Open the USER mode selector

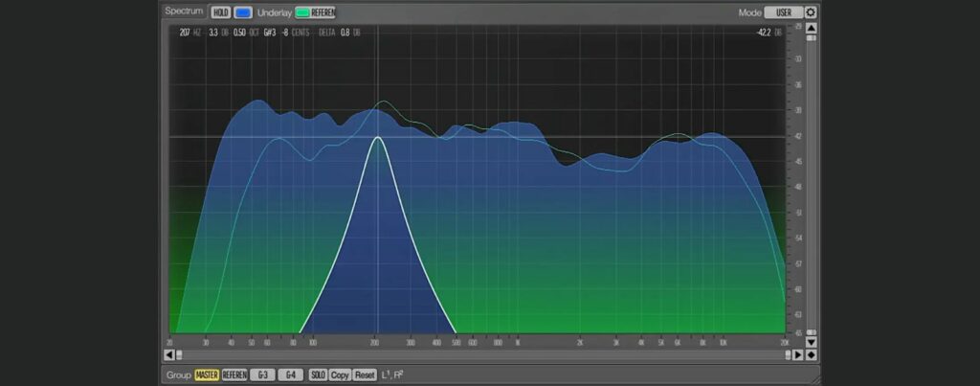pos(783,12)
